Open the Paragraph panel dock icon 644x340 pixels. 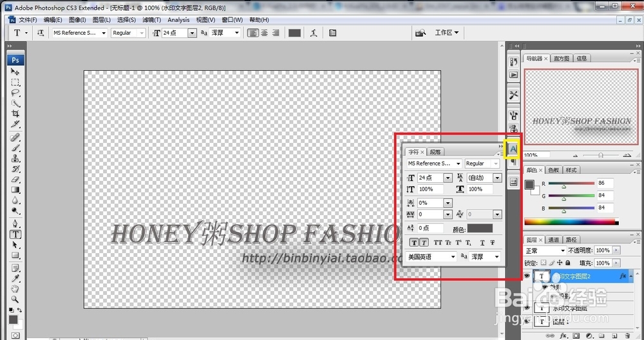[x=513, y=163]
